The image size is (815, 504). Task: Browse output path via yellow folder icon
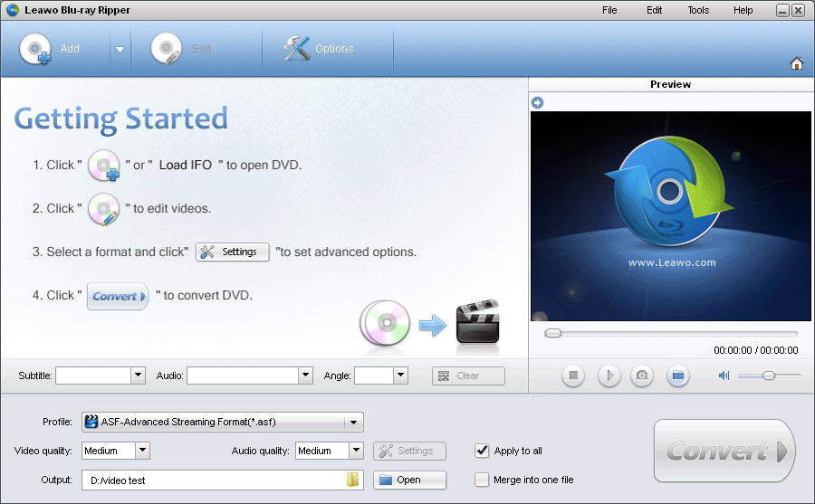[x=353, y=480]
